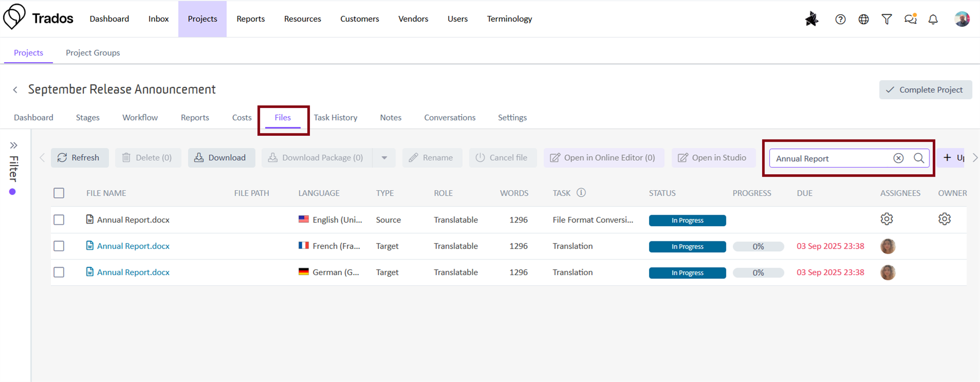
Task: Show notifications via bell icon
Action: (933, 19)
